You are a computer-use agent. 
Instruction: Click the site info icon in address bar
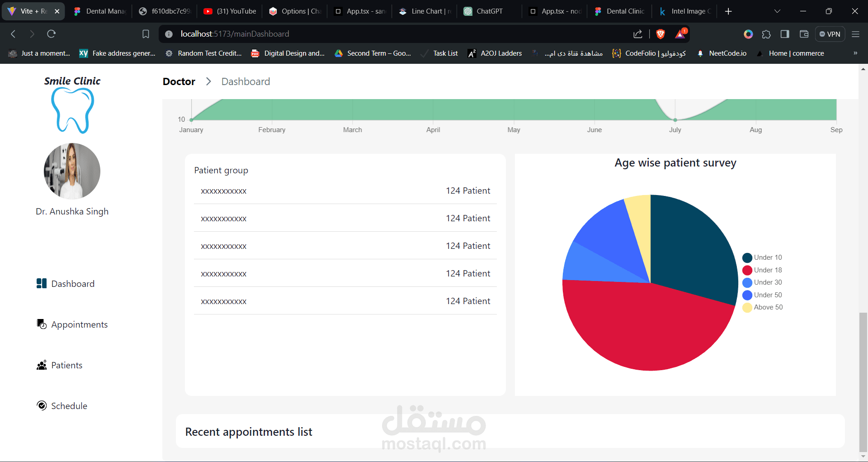169,34
